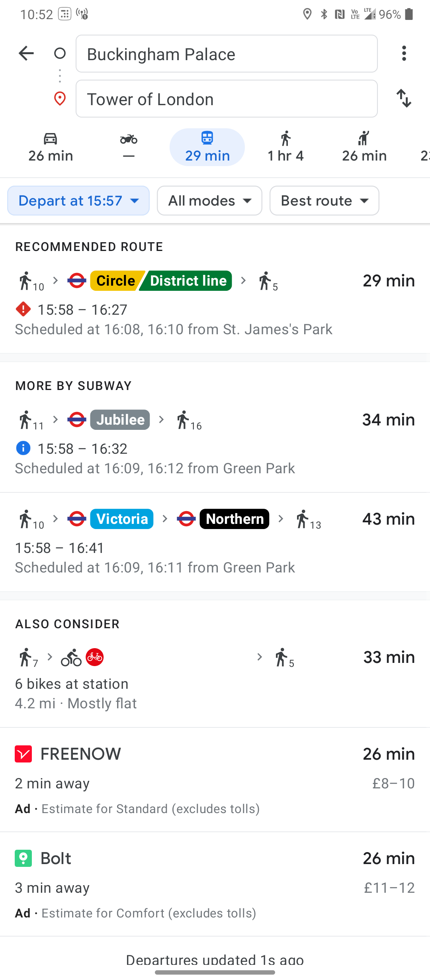Tap the red service alert icon
430x980 pixels.
23,309
